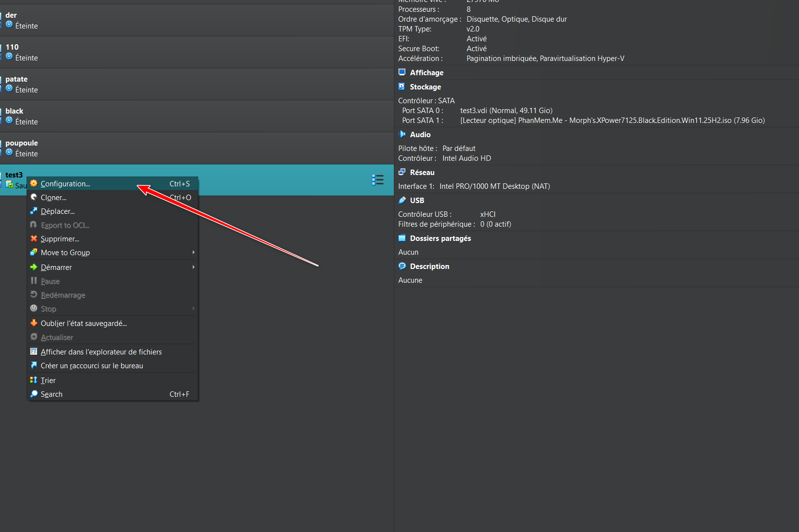Click Oublier l'état sauvegardé...
The image size is (799, 532).
84,324
